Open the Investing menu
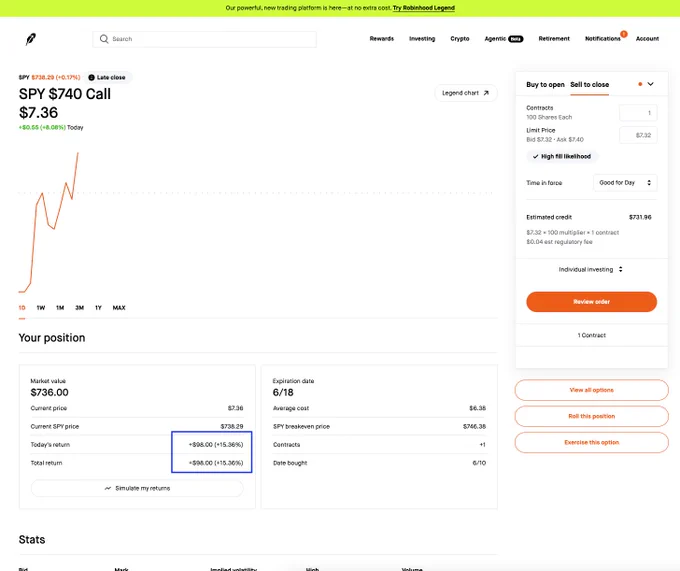680x571 pixels. tap(422, 39)
